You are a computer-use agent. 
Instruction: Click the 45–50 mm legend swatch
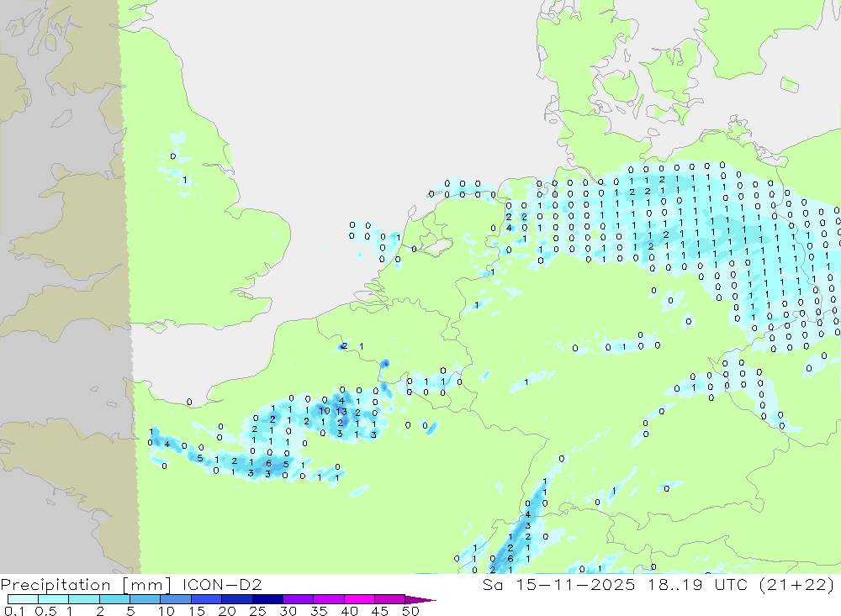pyautogui.click(x=389, y=599)
